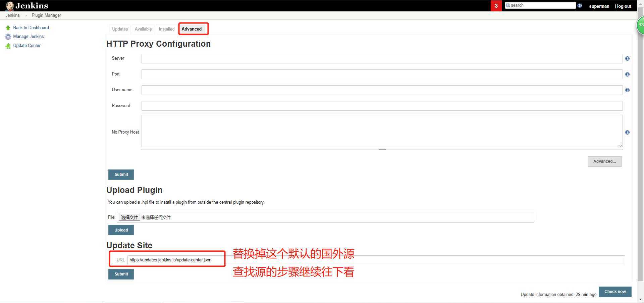Click the green circular badge at right edge

[x=640, y=25]
